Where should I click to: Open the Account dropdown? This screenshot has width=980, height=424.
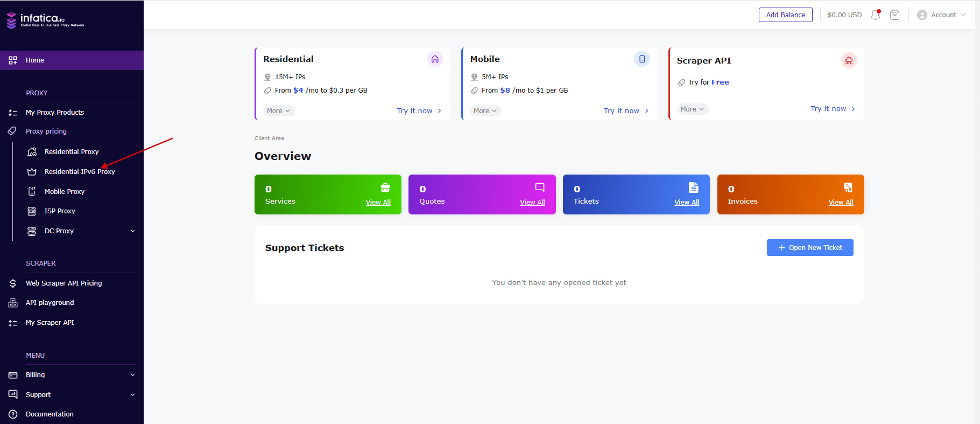click(942, 15)
